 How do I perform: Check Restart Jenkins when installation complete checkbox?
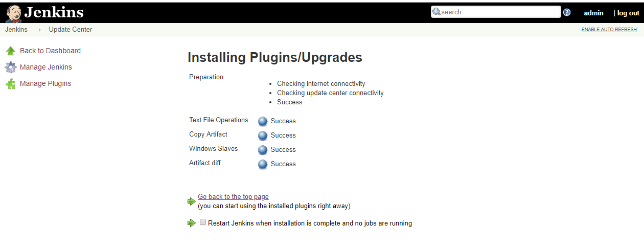[203, 222]
